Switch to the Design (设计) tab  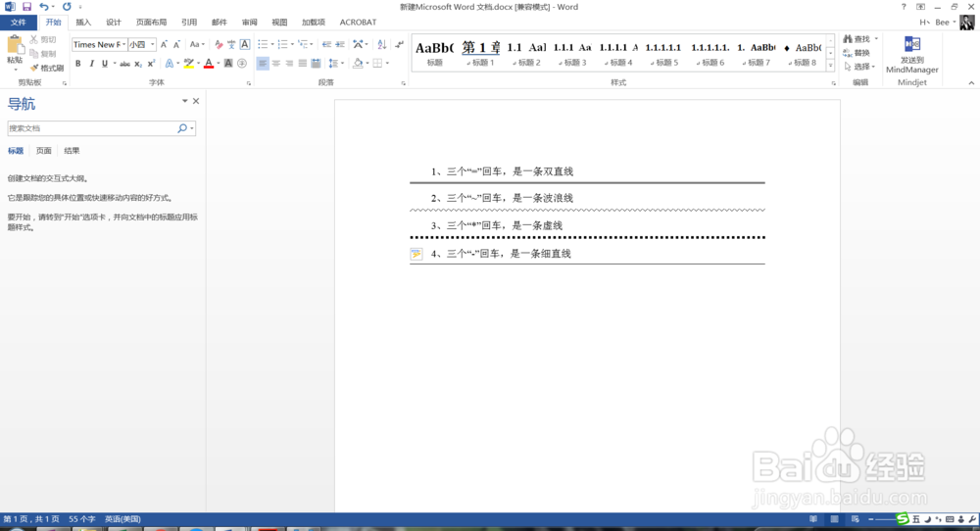click(x=113, y=23)
